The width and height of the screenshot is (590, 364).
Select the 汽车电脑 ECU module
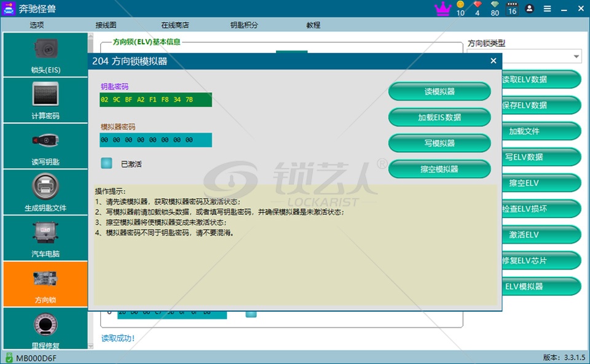coord(45,238)
